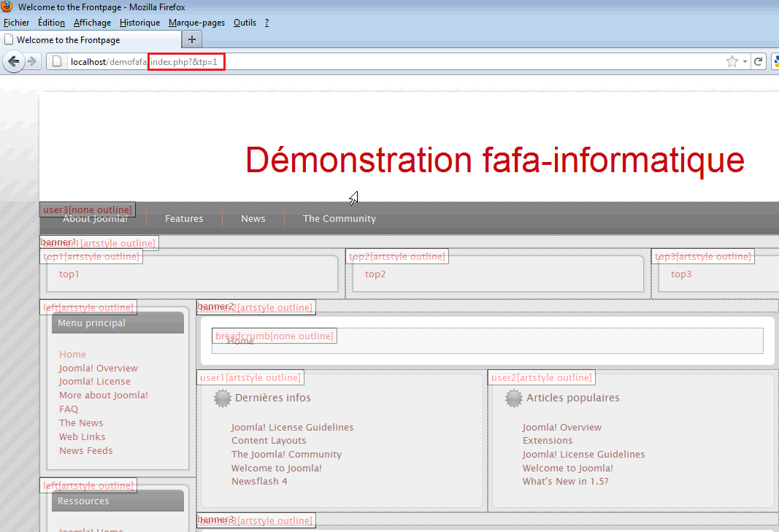The image size is (779, 532).
Task: Open Joomla! License Guidelines under Dernières infos
Action: tap(292, 427)
